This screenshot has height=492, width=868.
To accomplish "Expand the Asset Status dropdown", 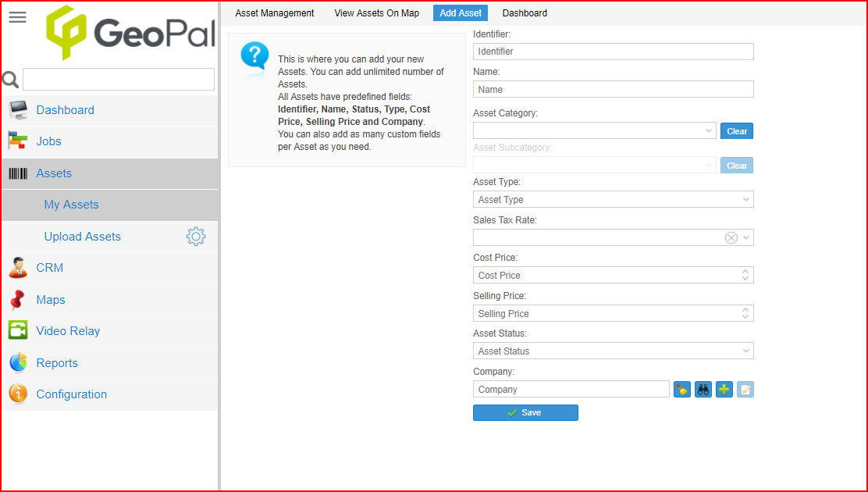I will tap(745, 351).
